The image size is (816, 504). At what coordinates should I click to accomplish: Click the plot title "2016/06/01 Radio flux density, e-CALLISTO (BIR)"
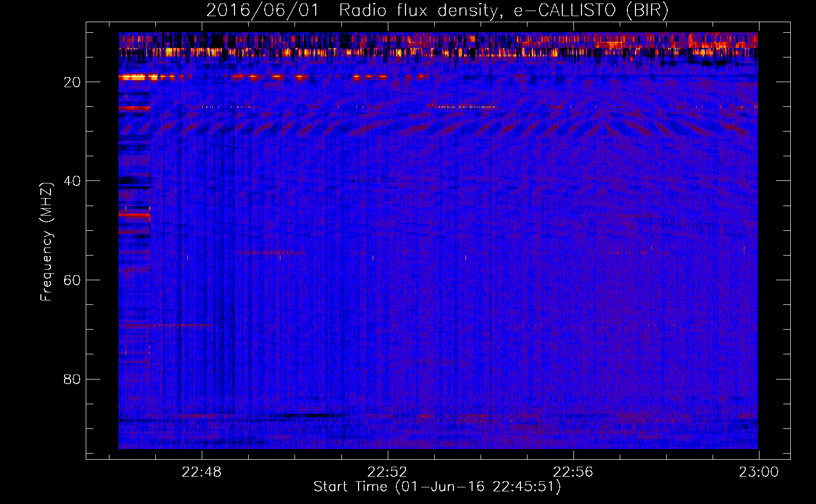(437, 11)
